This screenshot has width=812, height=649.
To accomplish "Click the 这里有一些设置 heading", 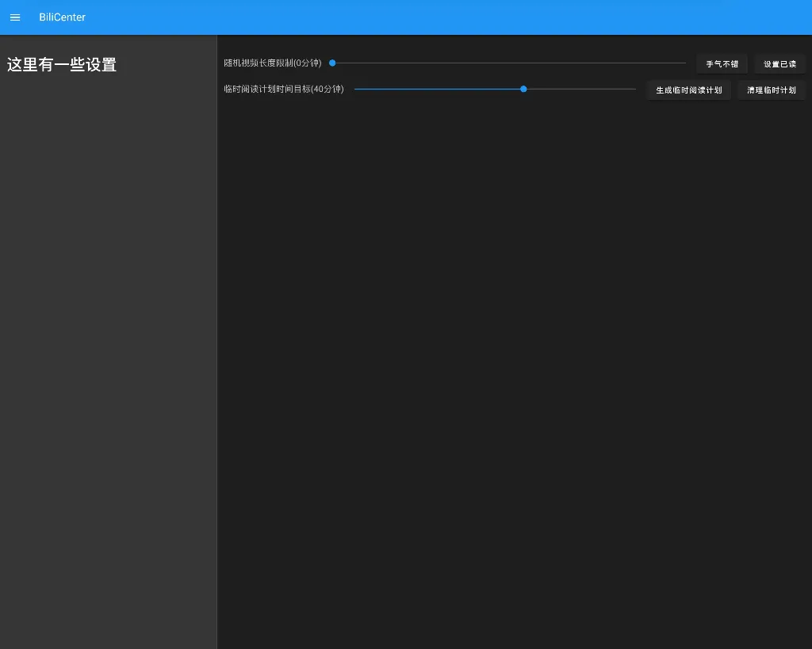I will pos(62,65).
